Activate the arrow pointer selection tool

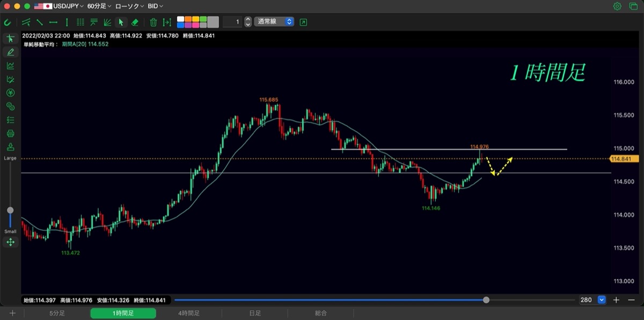click(x=121, y=22)
